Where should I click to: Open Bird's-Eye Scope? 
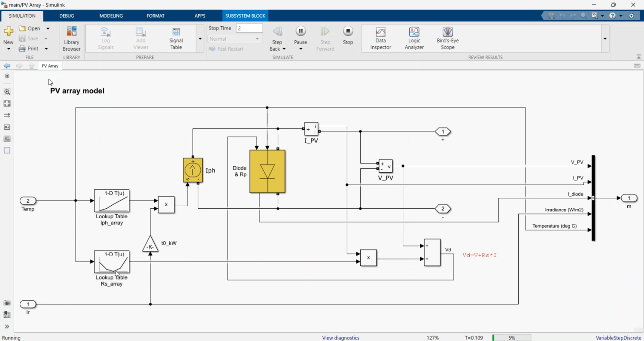click(447, 38)
